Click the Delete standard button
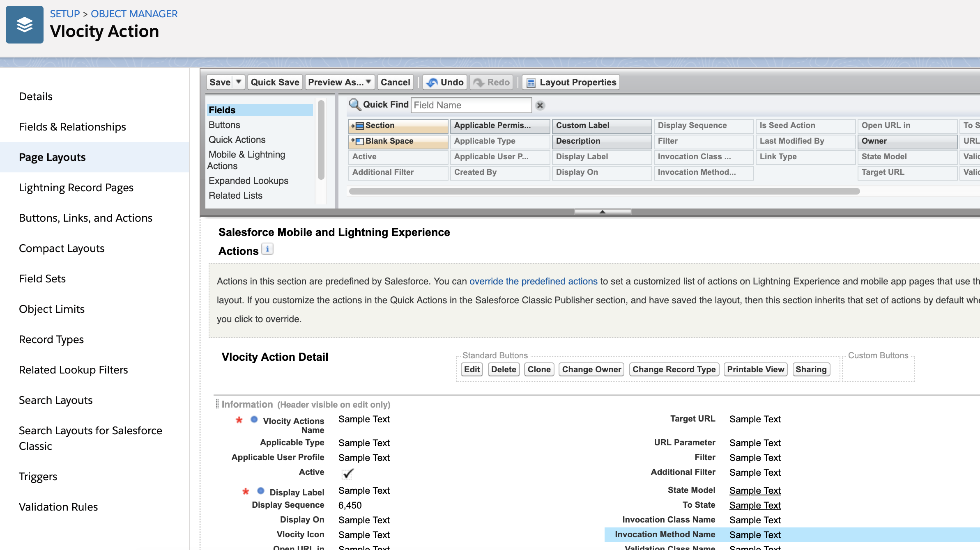Image resolution: width=980 pixels, height=550 pixels. pos(504,369)
